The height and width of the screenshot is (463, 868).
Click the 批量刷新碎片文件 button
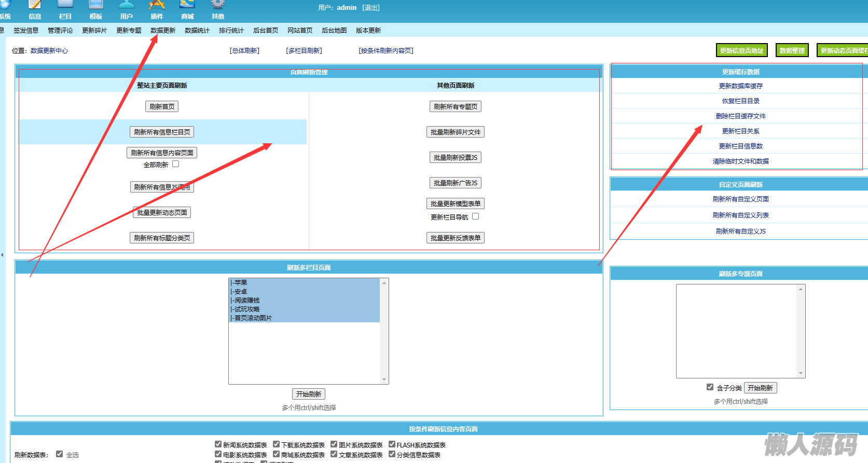coord(456,132)
